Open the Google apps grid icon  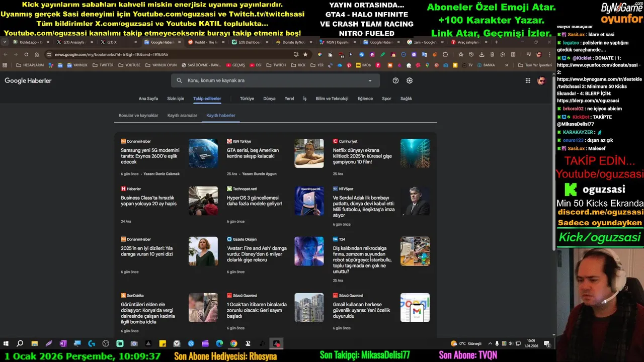tap(528, 80)
